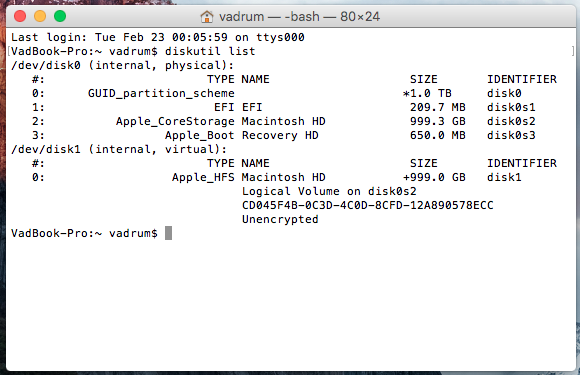Click the '/dev/disk1 (internal, virtual):' line
Viewport: 580px width, 375px height.
pyautogui.click(x=119, y=149)
